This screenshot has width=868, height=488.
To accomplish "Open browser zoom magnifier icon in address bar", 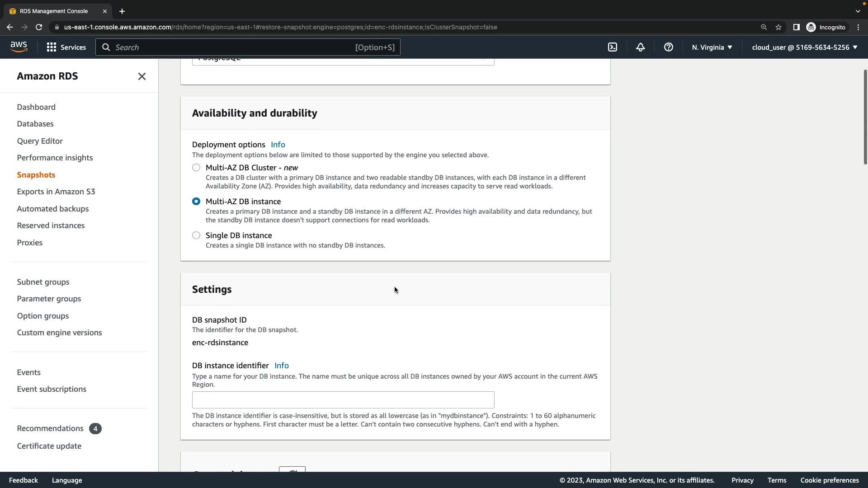I will point(764,27).
